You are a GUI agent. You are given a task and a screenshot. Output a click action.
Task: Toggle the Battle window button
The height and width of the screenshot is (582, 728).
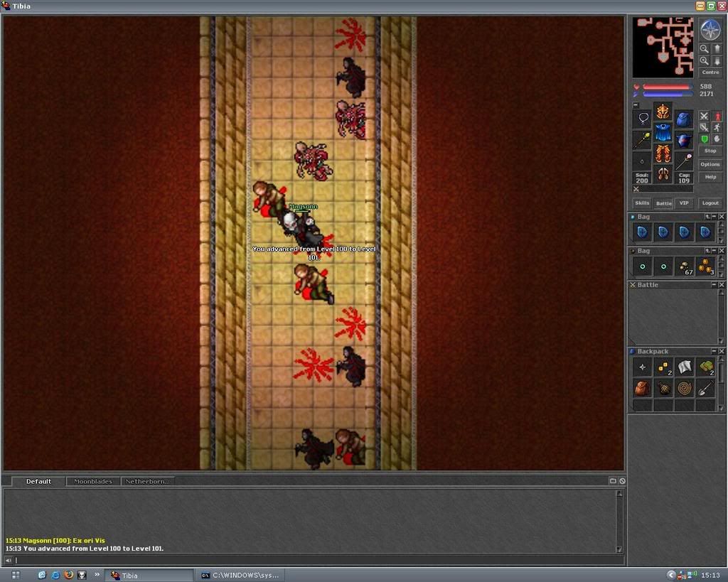(663, 203)
